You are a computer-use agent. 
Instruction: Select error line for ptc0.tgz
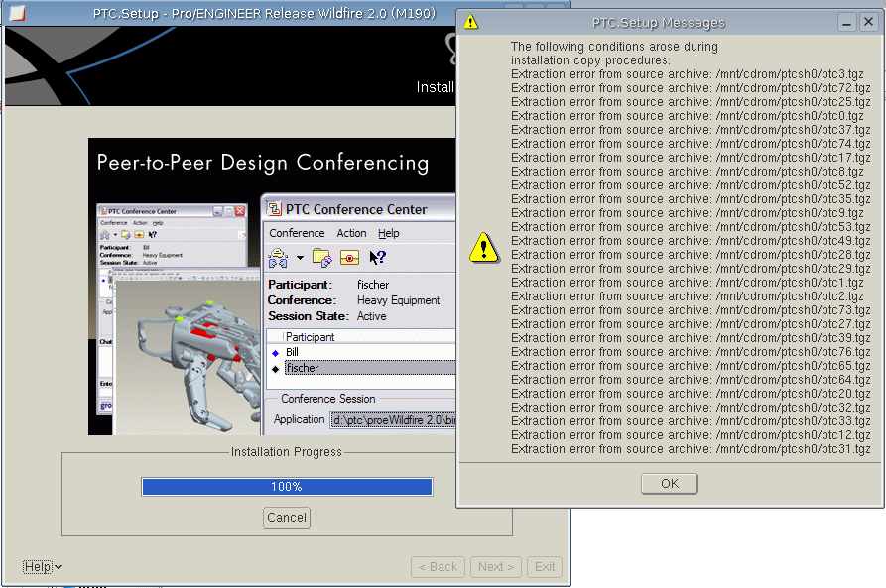point(688,116)
